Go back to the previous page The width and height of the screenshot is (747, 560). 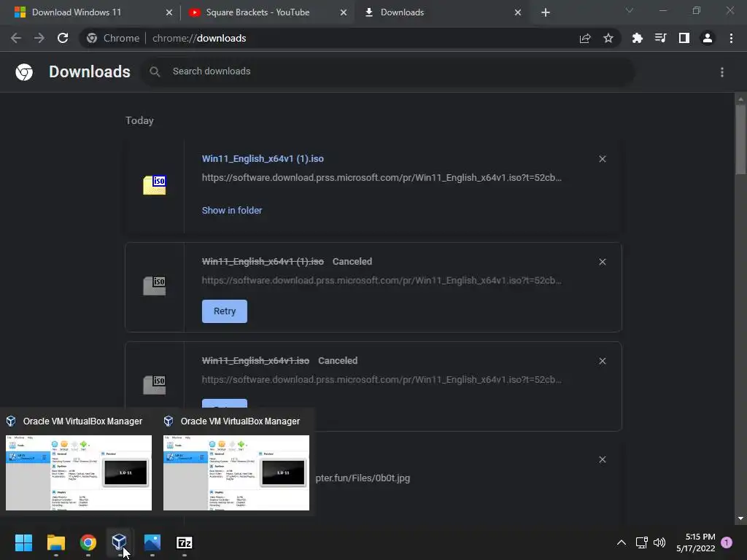(x=16, y=38)
